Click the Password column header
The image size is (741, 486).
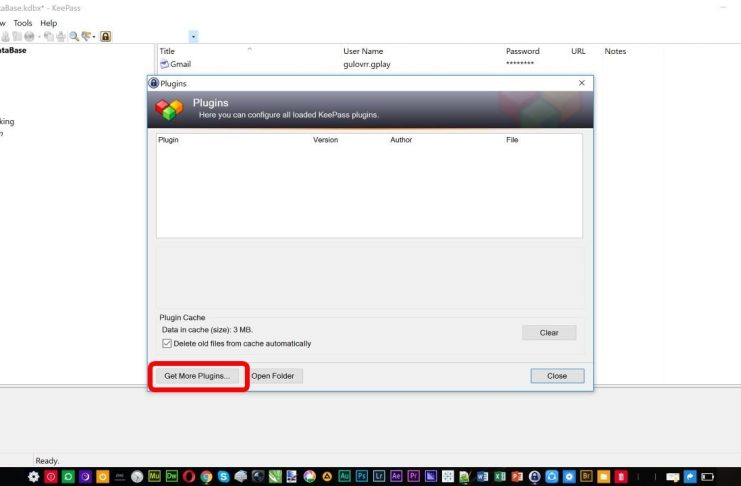pyautogui.click(x=522, y=51)
